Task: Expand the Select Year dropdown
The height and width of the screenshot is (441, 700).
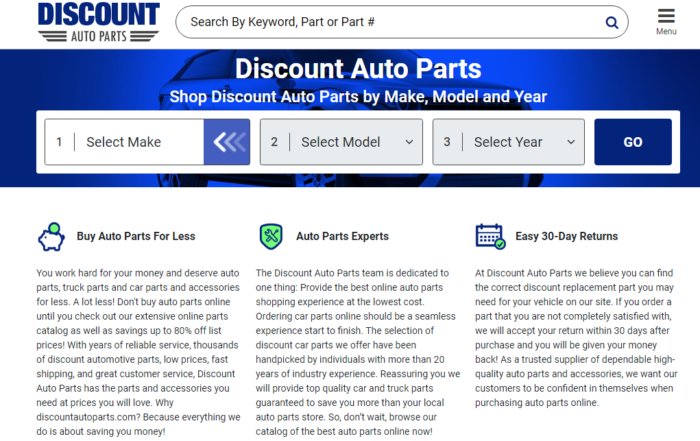Action: click(x=508, y=142)
